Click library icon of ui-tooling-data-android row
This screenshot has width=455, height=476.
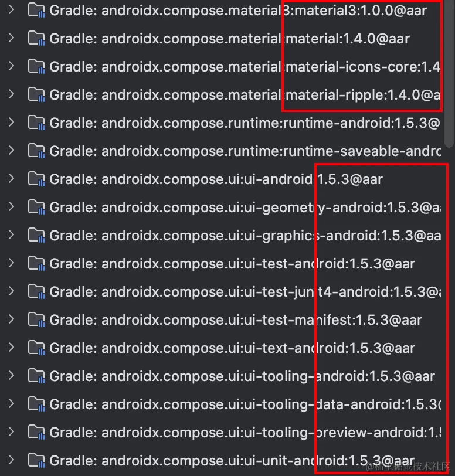click(36, 404)
